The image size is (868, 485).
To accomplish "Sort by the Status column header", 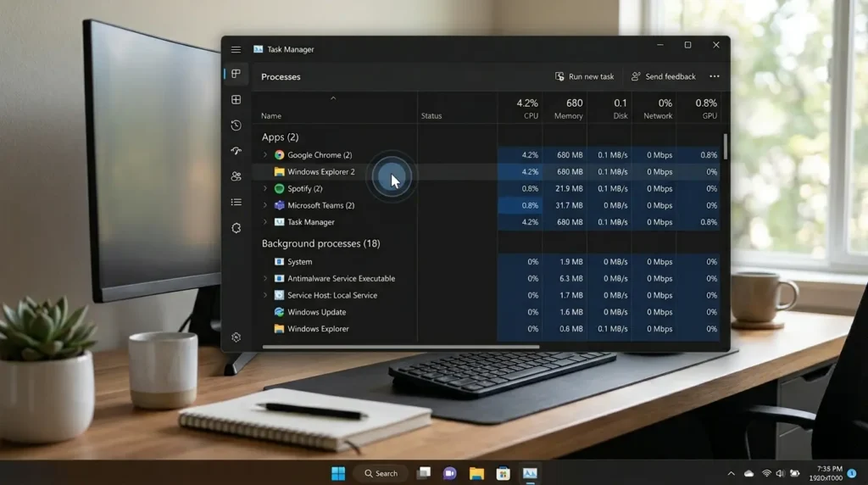I will (x=431, y=115).
